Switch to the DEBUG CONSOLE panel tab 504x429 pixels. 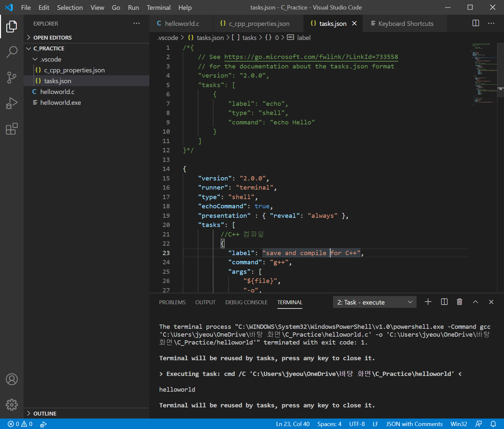coord(246,302)
